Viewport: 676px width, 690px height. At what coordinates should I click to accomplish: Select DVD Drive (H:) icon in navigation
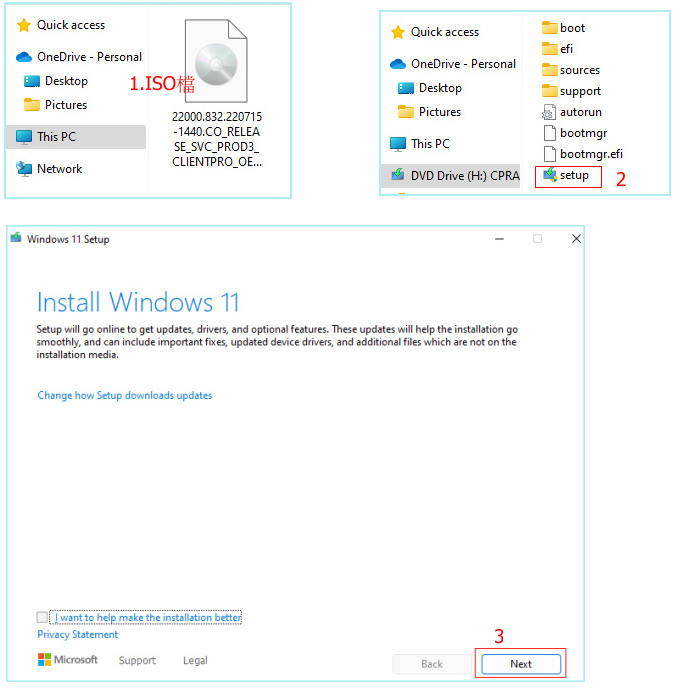(398, 175)
